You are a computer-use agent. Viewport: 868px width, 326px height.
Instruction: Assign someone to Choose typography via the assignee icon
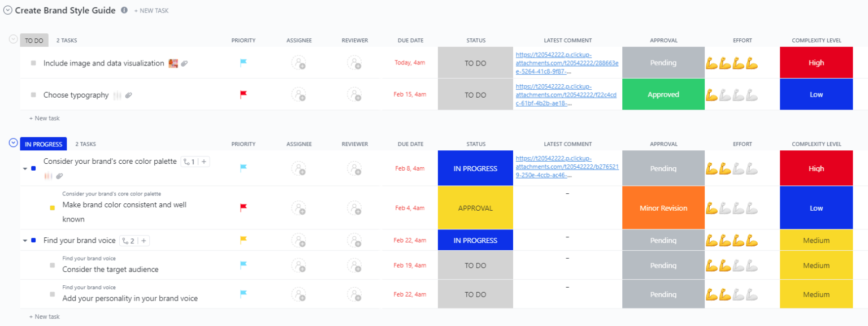tap(299, 94)
